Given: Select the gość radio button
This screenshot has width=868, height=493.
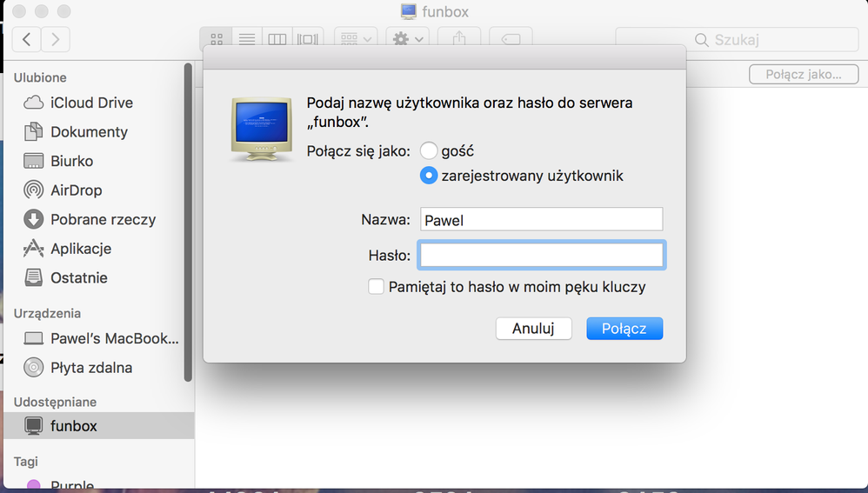Looking at the screenshot, I should point(429,150).
